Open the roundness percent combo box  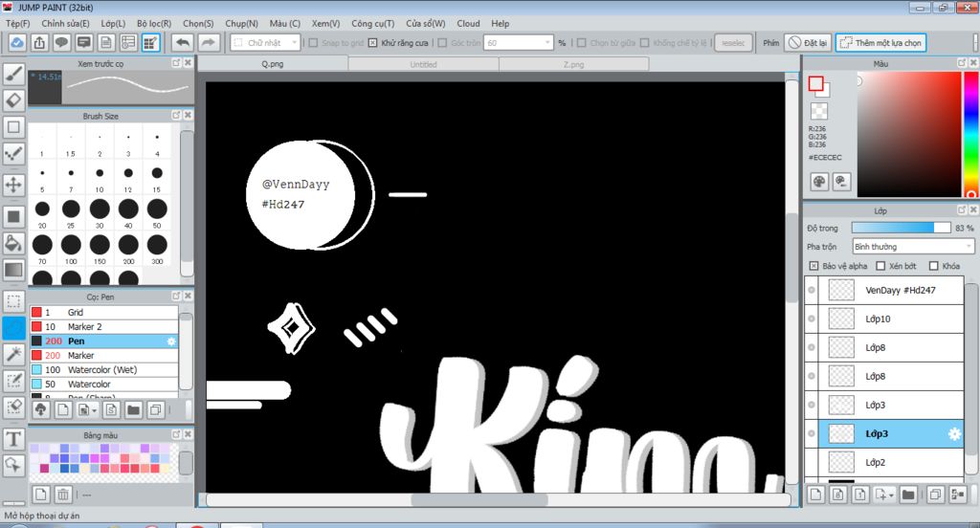(519, 43)
